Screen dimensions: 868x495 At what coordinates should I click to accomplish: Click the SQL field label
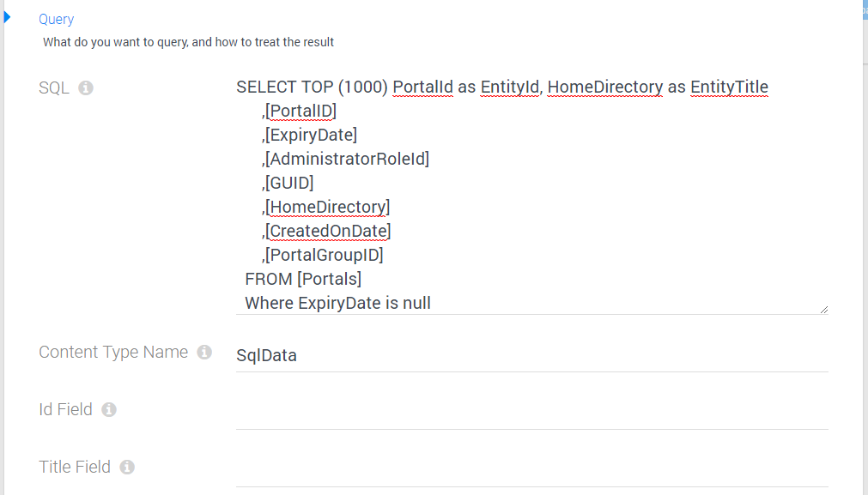(x=54, y=88)
